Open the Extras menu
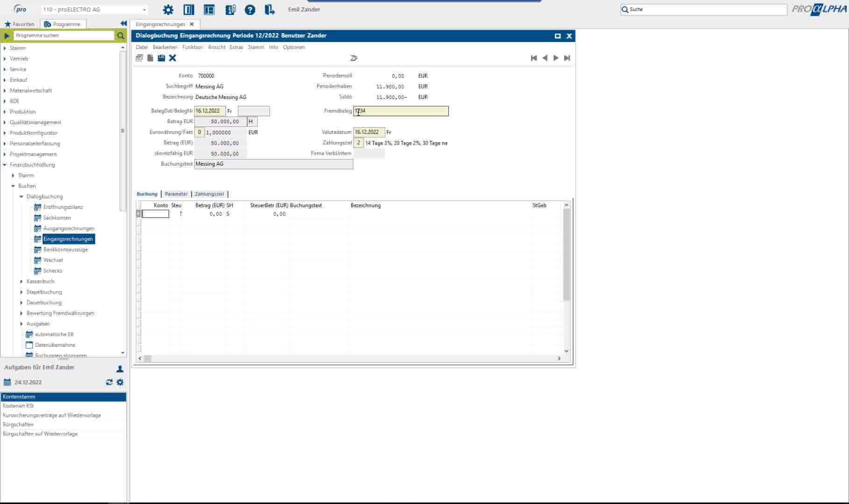 [236, 47]
